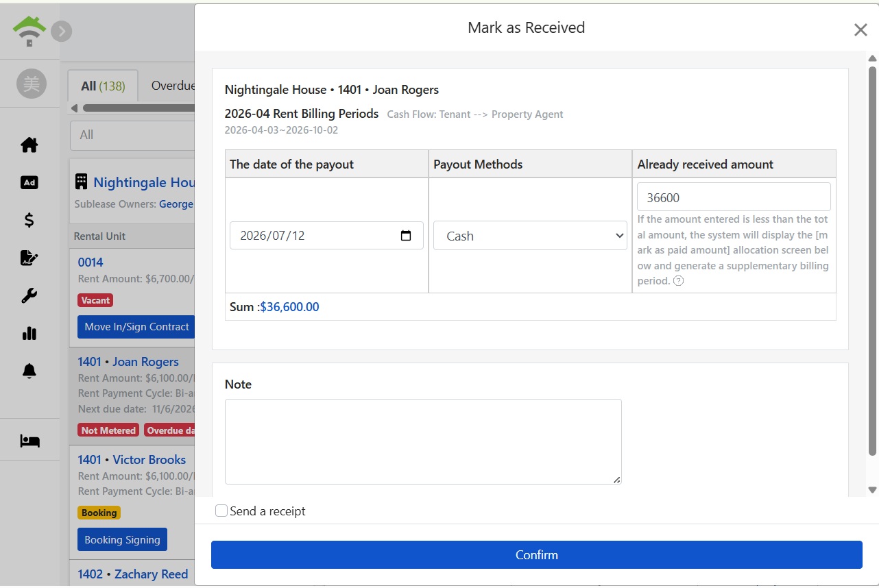Screen dimensions: 879x588
Task: Click the Sum $36,600.00 value
Action: click(289, 306)
